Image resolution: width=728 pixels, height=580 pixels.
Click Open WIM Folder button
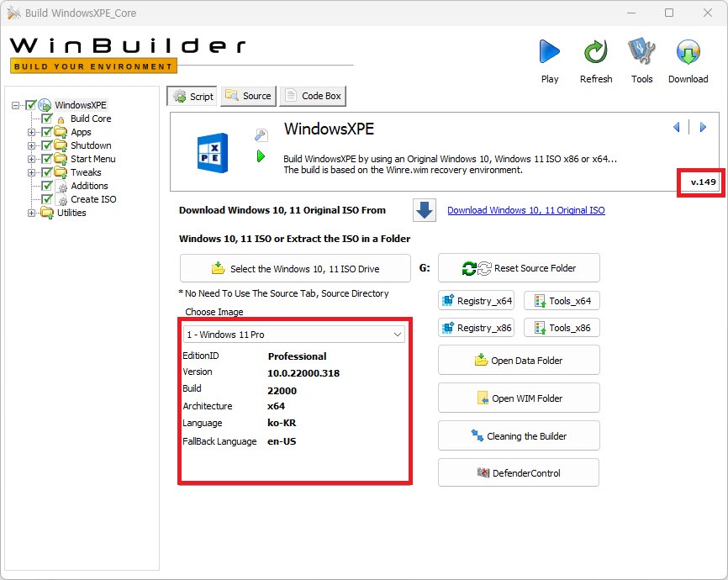pos(519,398)
